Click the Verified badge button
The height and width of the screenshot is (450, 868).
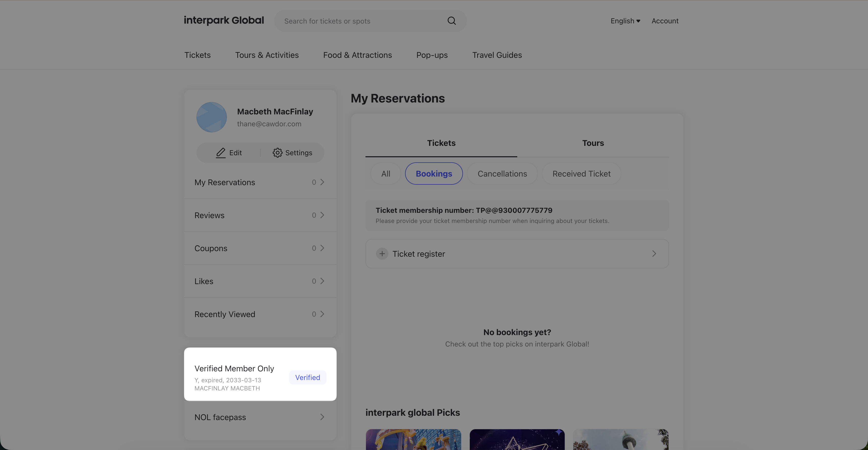pyautogui.click(x=307, y=378)
